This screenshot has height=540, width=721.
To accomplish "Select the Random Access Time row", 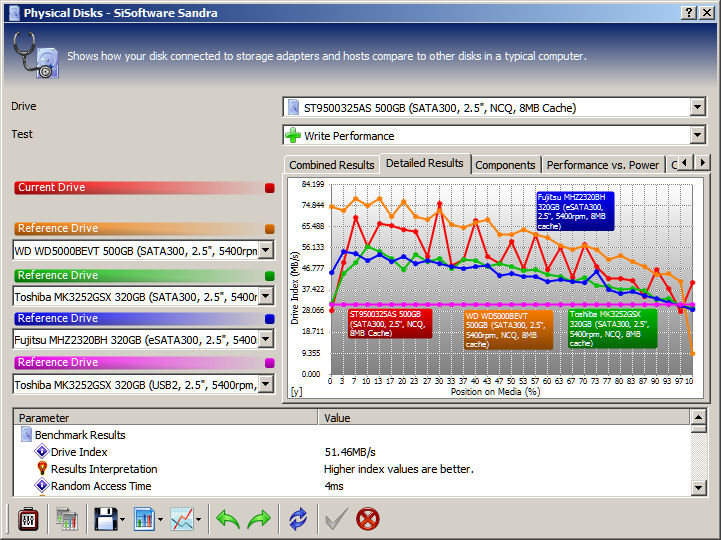I will [352, 486].
